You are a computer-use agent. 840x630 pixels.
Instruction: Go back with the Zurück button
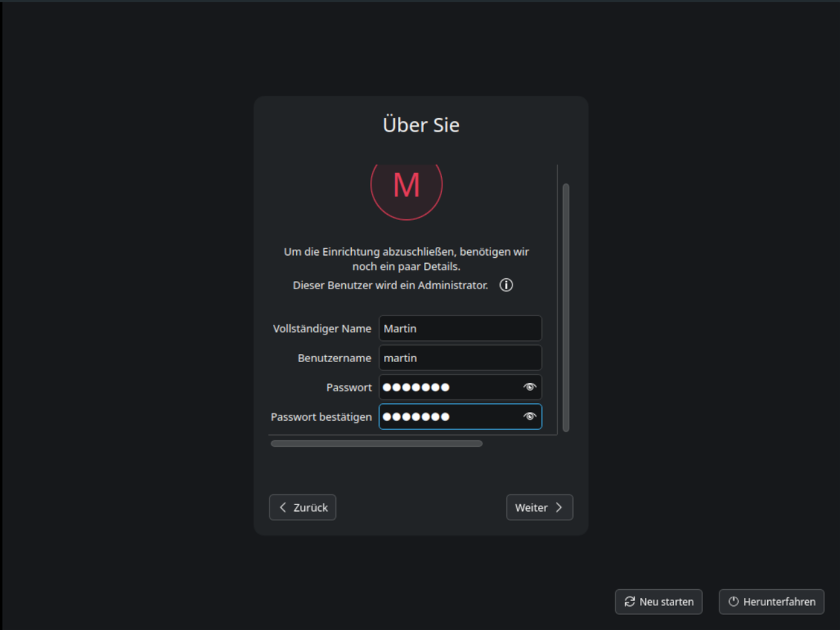[x=302, y=508]
